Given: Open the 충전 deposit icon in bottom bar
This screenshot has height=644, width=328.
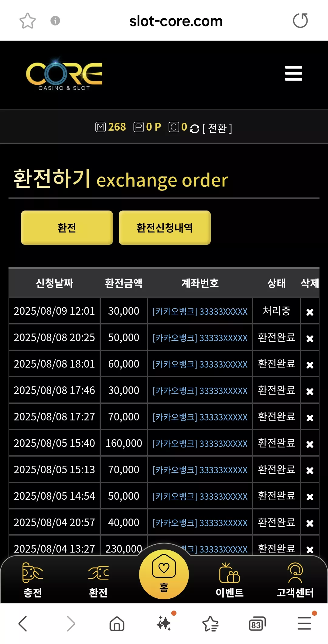Looking at the screenshot, I should point(33,580).
